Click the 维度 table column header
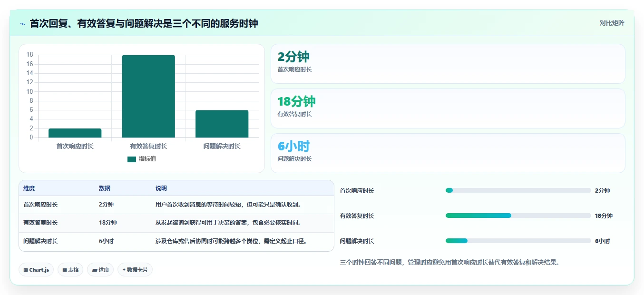 point(29,188)
